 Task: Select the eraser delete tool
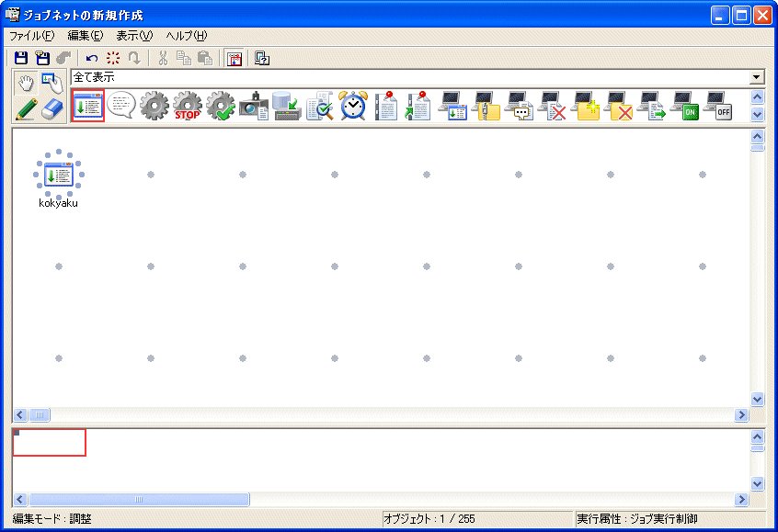click(x=52, y=108)
